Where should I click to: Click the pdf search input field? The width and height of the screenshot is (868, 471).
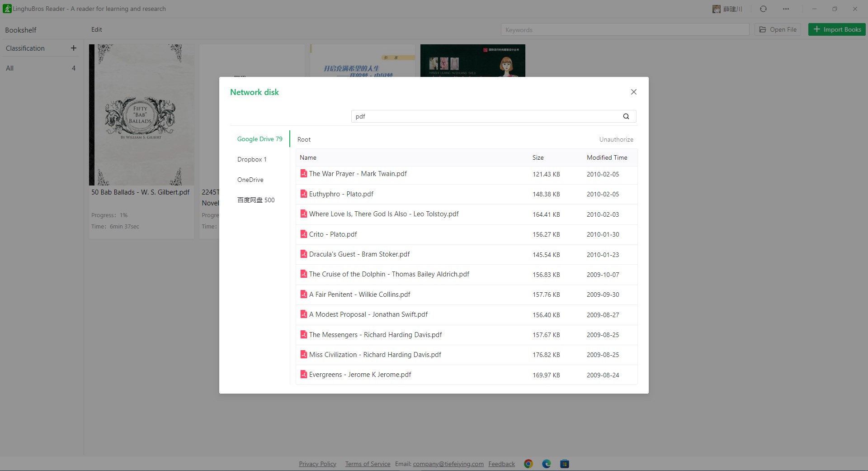[486, 116]
